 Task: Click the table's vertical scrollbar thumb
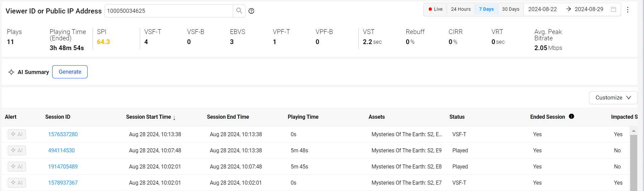click(634, 161)
